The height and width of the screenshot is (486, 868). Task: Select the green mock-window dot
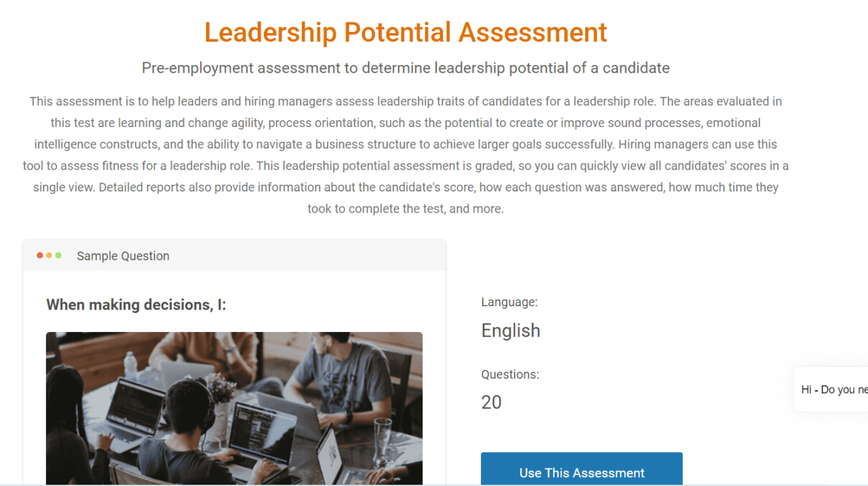tap(57, 255)
